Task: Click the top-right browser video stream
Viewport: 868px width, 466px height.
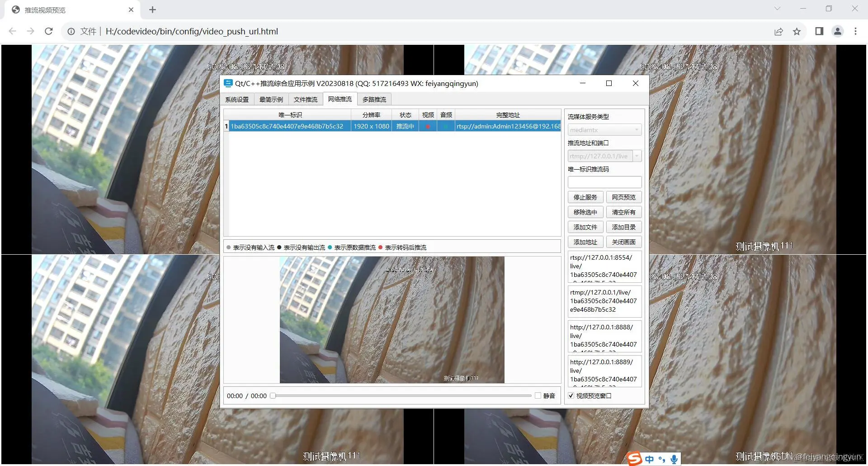Action: 650,149
